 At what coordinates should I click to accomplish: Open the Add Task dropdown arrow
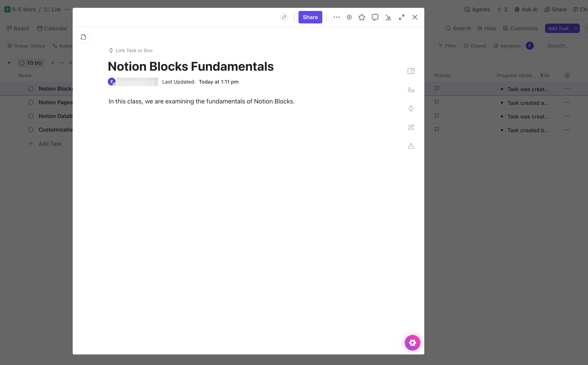576,28
